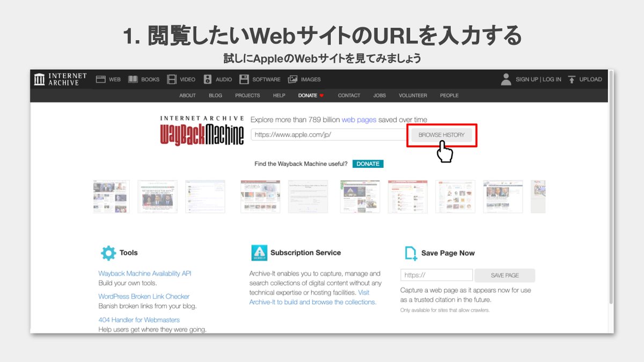Open the fifth site thumbnail in carousel

[x=308, y=197]
